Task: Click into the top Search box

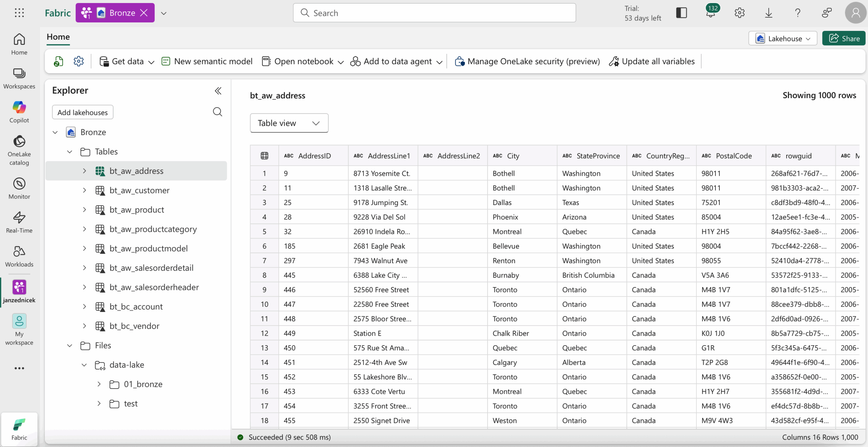Action: tap(434, 13)
